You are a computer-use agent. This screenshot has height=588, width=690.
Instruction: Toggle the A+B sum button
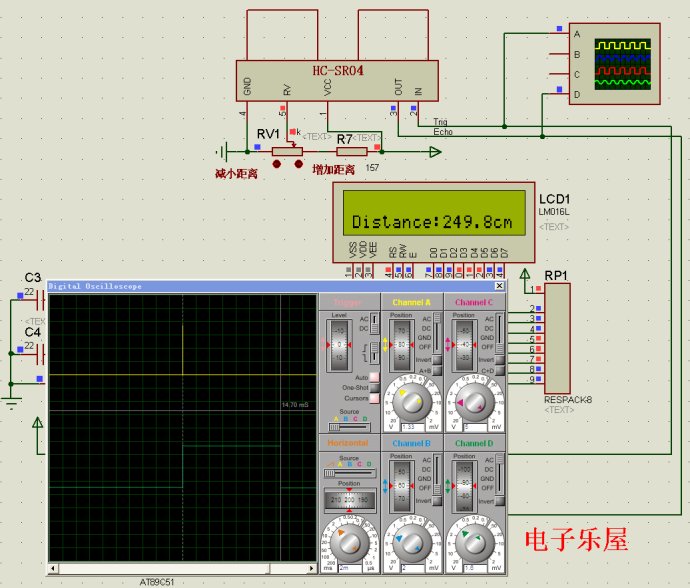click(x=437, y=371)
